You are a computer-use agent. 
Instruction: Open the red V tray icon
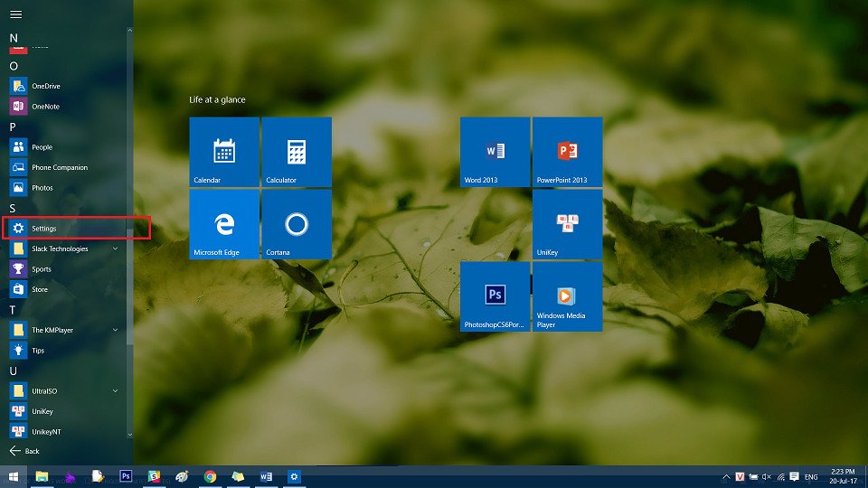[x=740, y=477]
